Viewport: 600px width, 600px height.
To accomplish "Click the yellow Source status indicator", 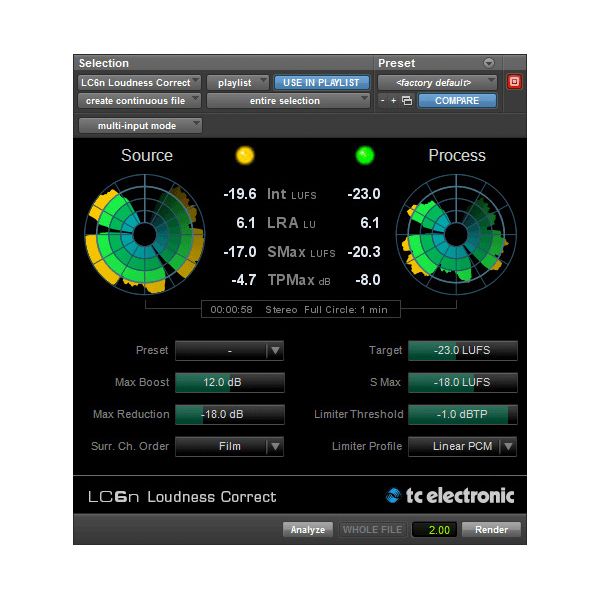I will (245, 155).
